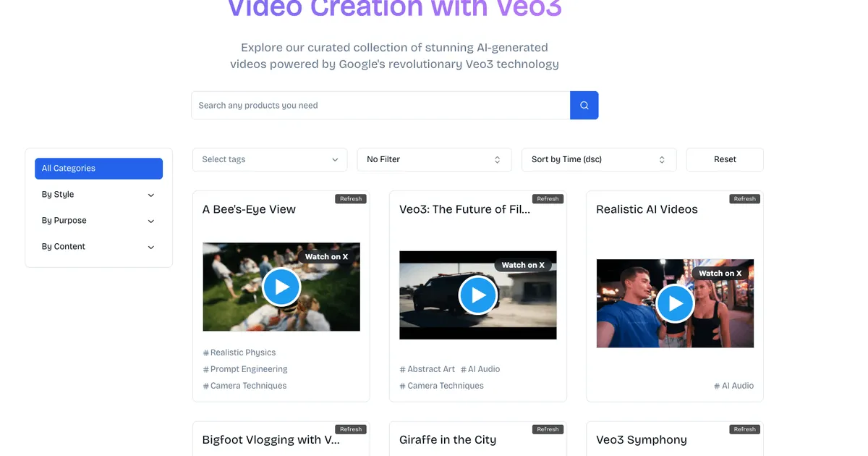Click Watch on X on car video
This screenshot has height=456, width=868.
click(523, 265)
